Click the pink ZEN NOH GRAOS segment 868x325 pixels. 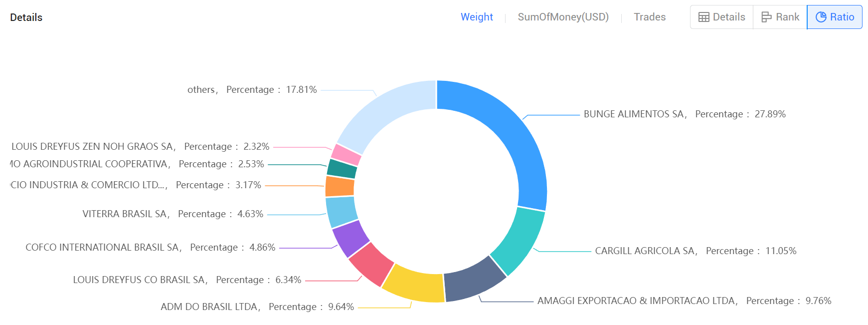pos(347,155)
